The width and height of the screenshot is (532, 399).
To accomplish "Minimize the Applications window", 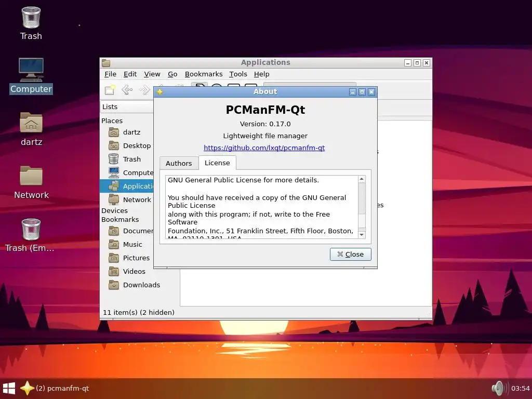I will pos(408,63).
